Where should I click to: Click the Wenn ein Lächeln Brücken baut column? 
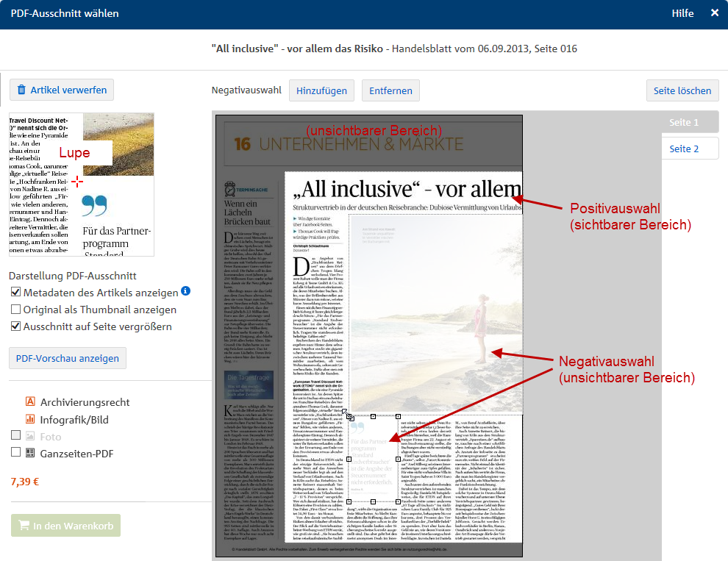pyautogui.click(x=248, y=212)
